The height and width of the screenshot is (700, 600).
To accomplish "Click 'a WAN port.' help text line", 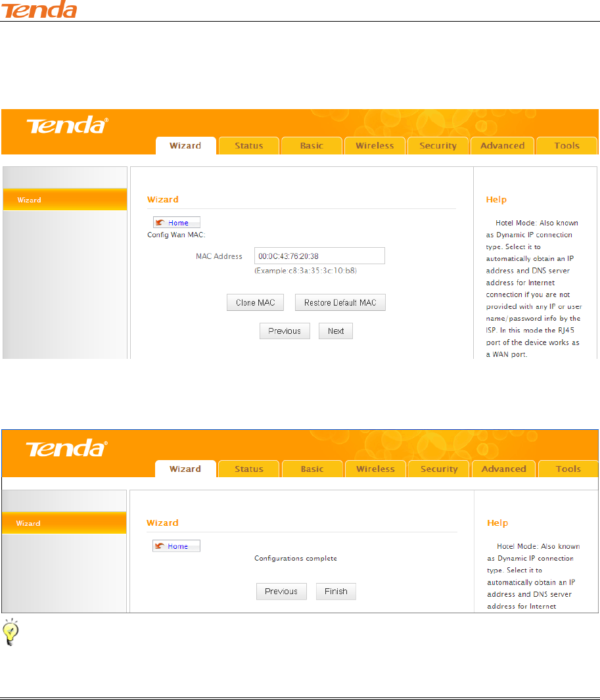I will tap(507, 354).
